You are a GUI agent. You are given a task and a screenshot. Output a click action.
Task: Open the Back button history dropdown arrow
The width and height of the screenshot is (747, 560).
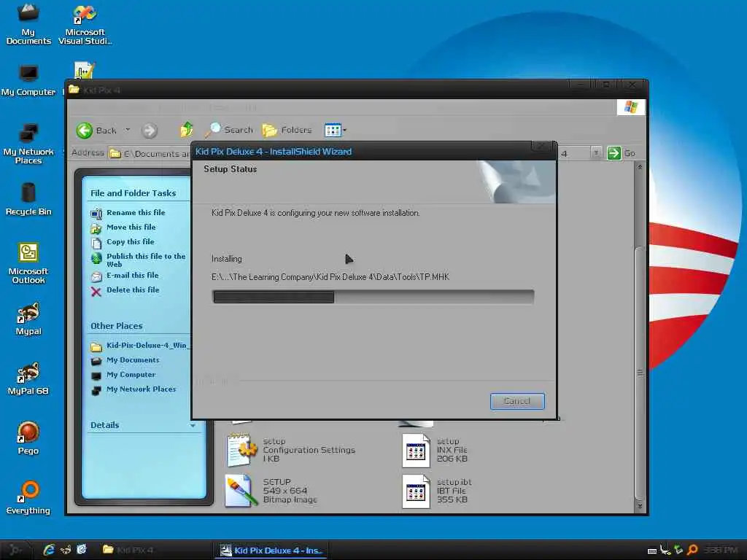(128, 130)
